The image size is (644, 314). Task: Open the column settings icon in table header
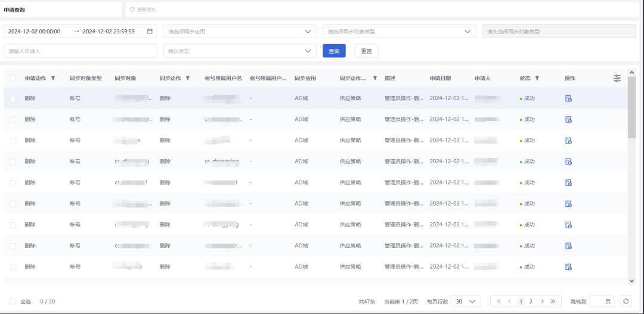pos(617,78)
